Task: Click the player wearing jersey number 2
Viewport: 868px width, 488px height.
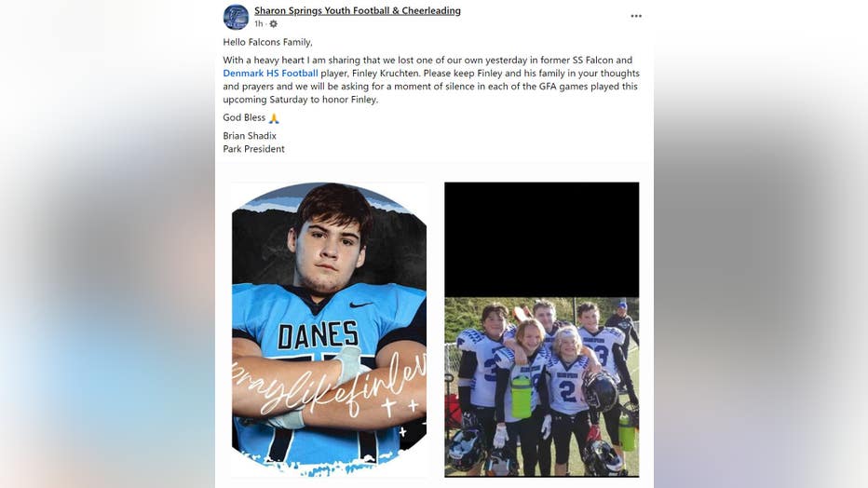Action: (567, 396)
